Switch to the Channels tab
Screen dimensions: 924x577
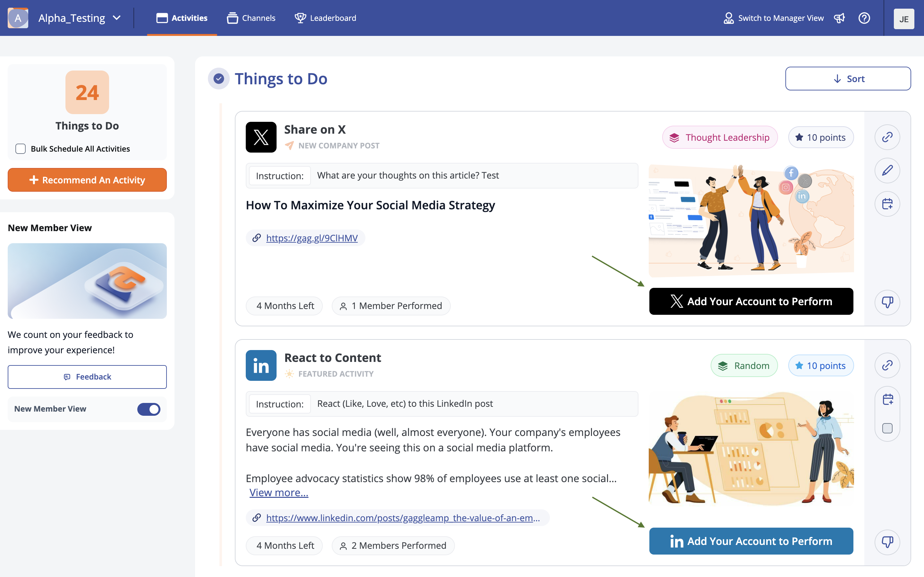click(251, 18)
